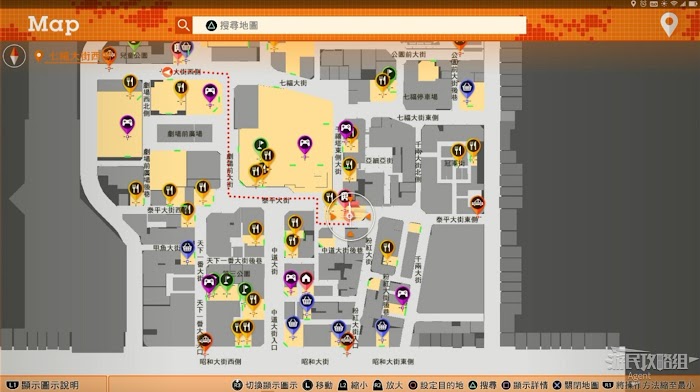
Task: Select gamepad pin beside the home pin
Action: 291,280
